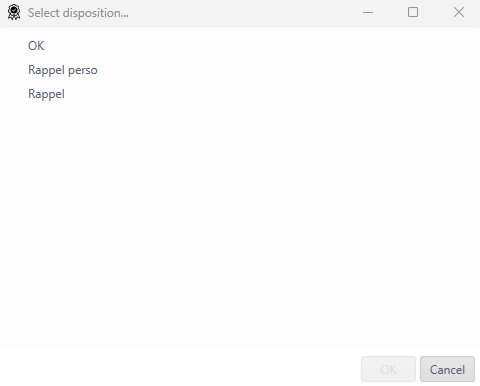The width and height of the screenshot is (480, 386).
Task: Click the application badge icon in title bar
Action: click(x=14, y=12)
